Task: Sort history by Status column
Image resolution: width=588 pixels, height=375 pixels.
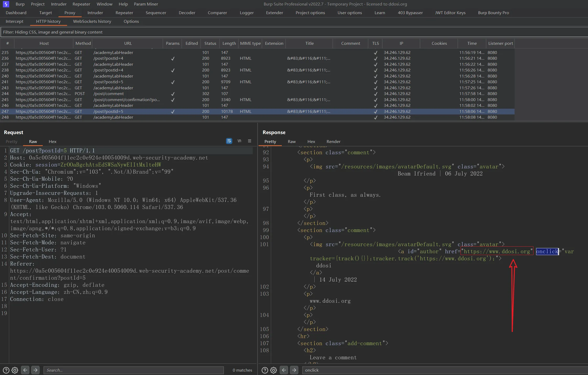Action: pos(210,43)
